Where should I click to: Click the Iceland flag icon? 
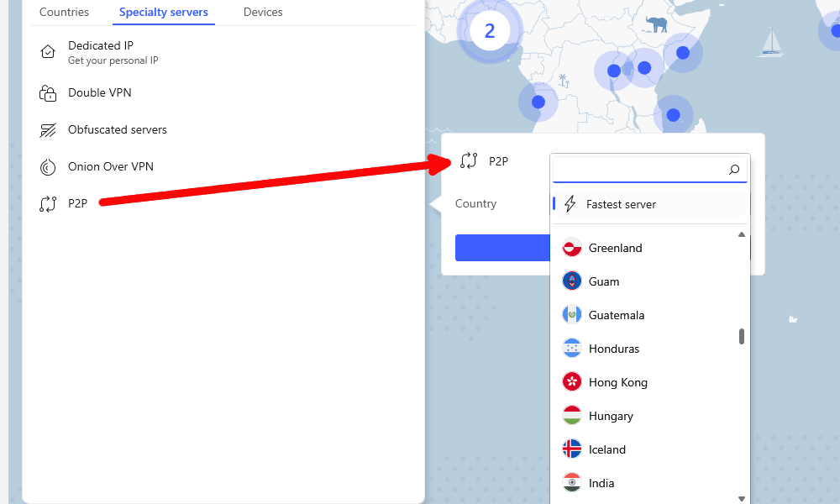tap(571, 449)
